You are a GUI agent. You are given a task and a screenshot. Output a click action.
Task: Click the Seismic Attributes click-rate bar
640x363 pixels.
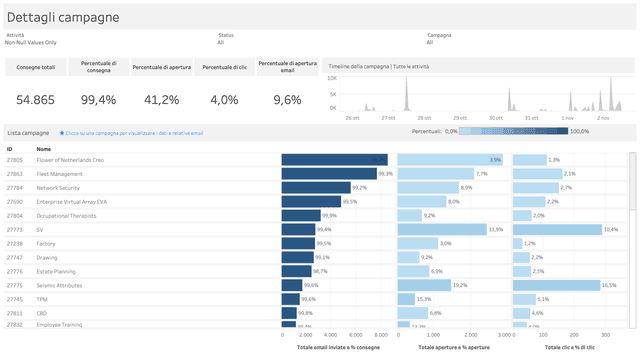556,285
